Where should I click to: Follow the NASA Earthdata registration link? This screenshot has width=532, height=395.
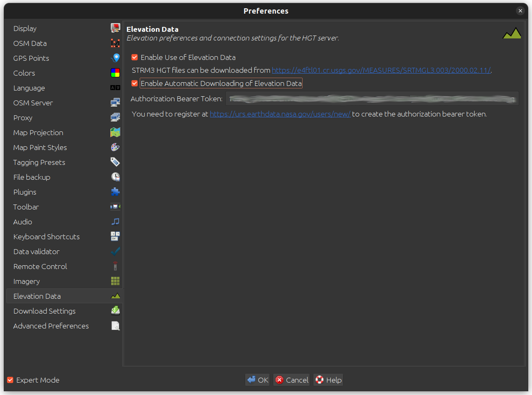280,114
